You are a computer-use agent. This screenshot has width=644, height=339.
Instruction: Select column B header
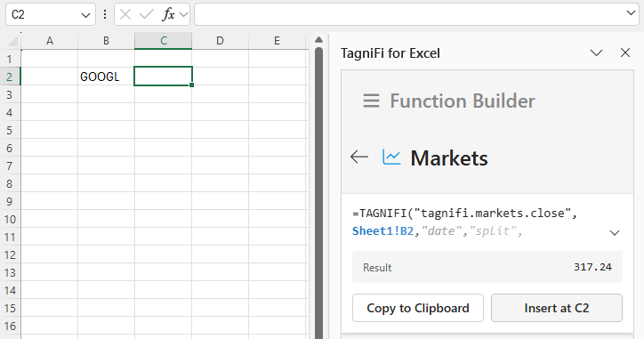106,41
